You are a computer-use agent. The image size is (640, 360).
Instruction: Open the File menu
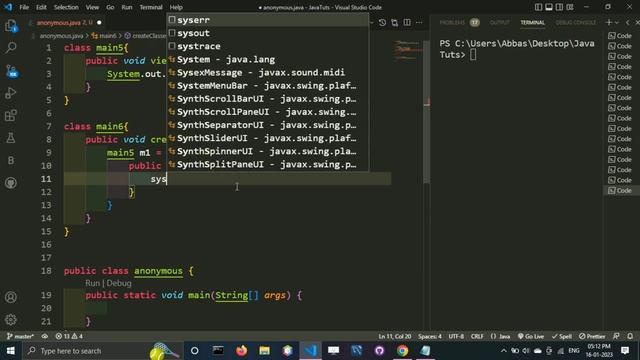24,7
